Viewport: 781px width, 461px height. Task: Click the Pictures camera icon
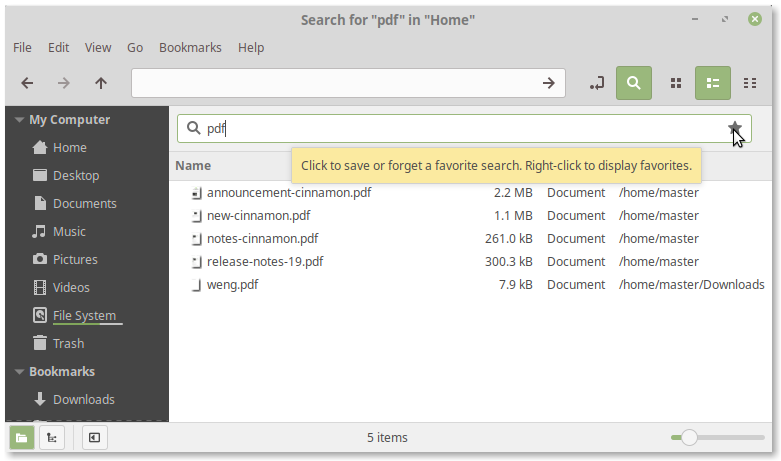(x=39, y=259)
